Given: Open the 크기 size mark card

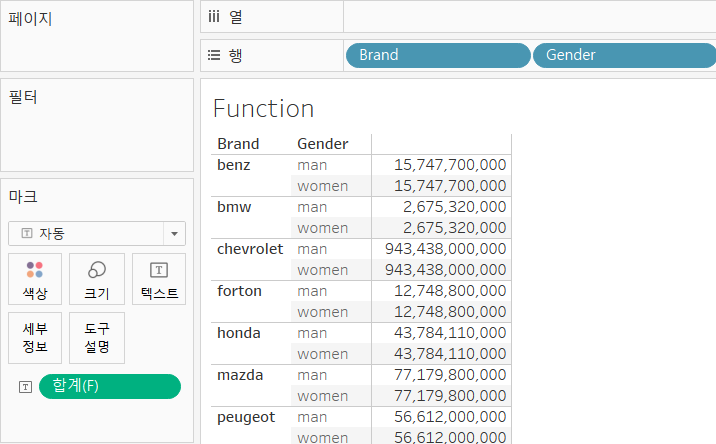Looking at the screenshot, I should (x=97, y=279).
